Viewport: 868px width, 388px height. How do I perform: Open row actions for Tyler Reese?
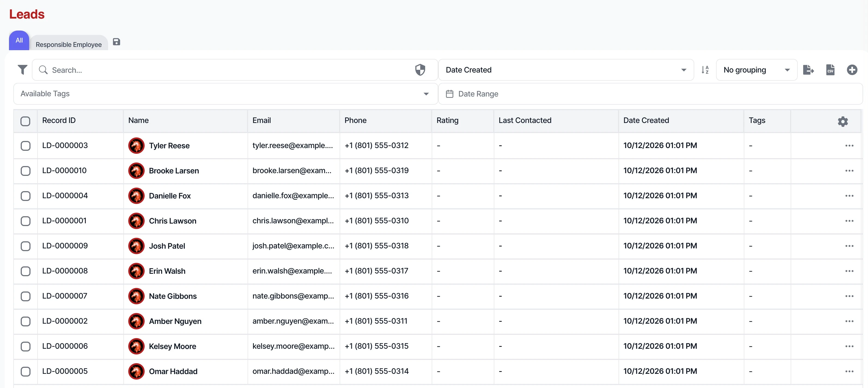(x=849, y=146)
